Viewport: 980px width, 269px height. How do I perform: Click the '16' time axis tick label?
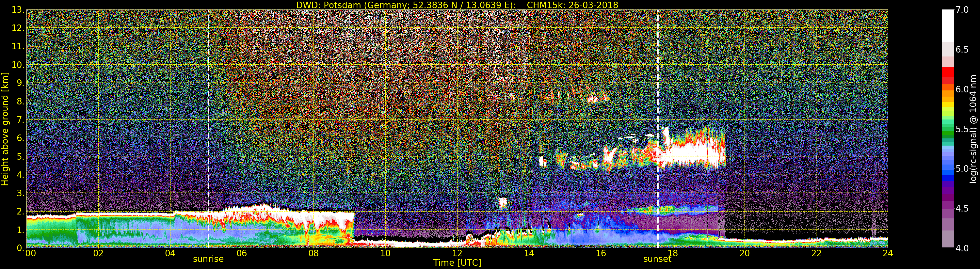tap(601, 253)
